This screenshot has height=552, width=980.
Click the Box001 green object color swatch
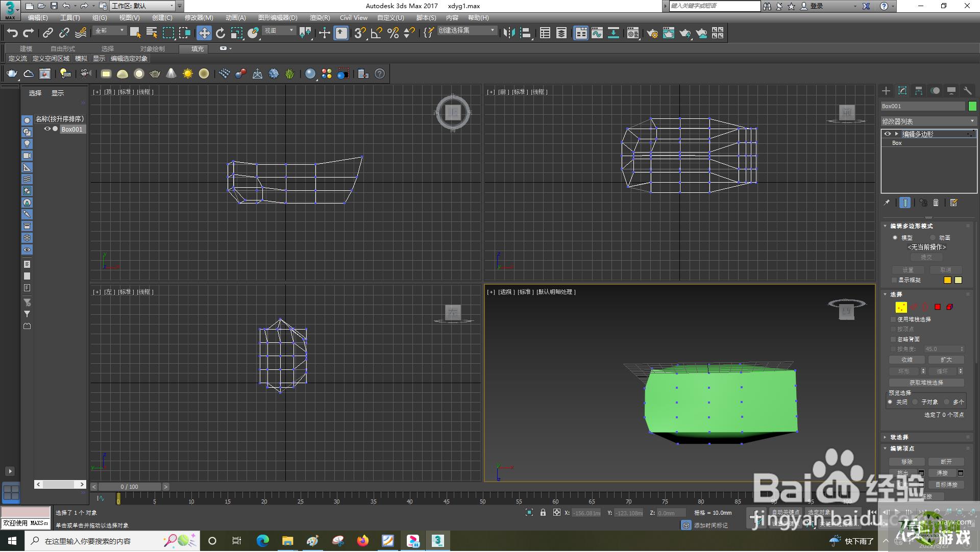pos(972,106)
